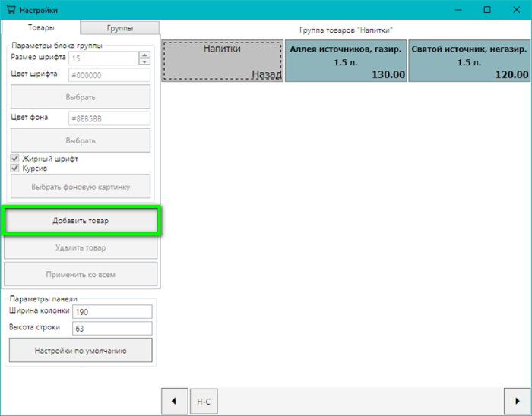Viewport: 532px width, 416px height.
Task: Switch to the Группы tab
Action: pos(120,28)
